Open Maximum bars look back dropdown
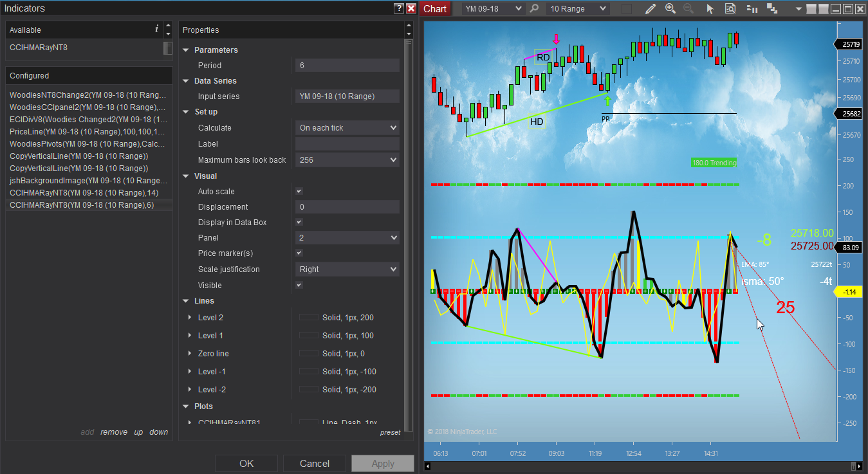Screen dimensions: 868x474 point(347,160)
